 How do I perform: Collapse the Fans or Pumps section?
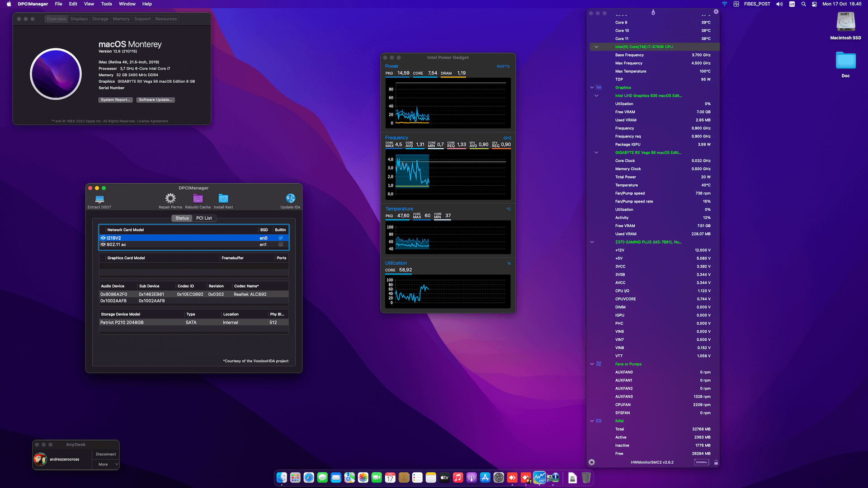click(x=592, y=364)
